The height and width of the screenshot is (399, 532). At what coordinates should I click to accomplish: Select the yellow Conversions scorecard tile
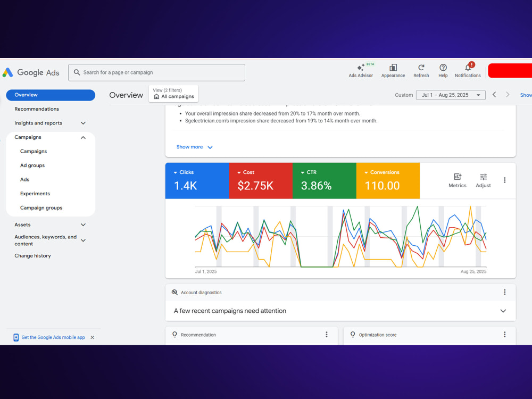pos(388,180)
